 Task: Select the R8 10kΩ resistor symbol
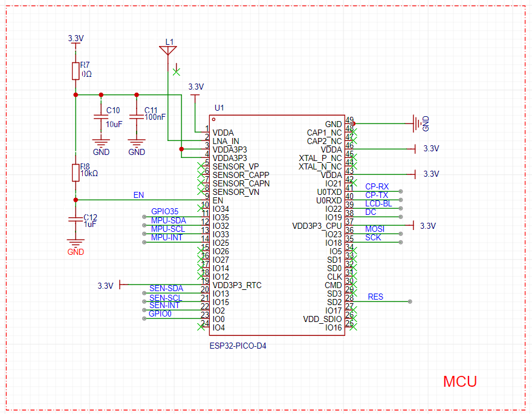pyautogui.click(x=76, y=172)
